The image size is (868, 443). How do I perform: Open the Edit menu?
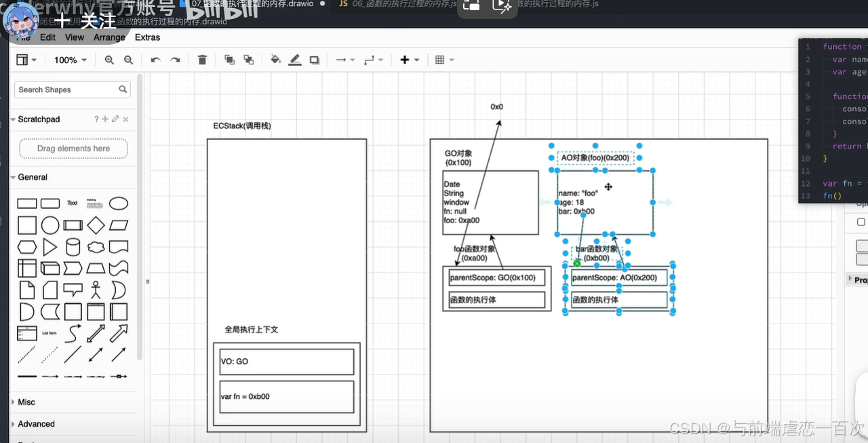(47, 37)
